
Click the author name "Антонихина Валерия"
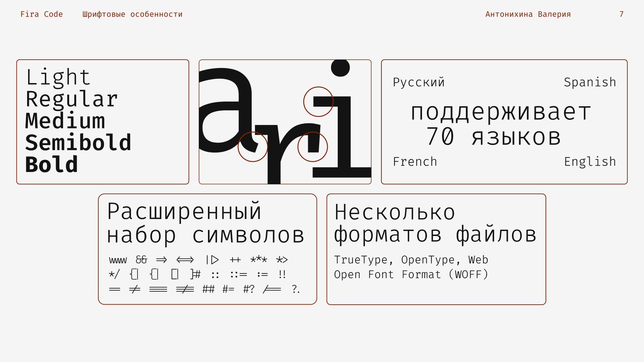click(x=528, y=14)
